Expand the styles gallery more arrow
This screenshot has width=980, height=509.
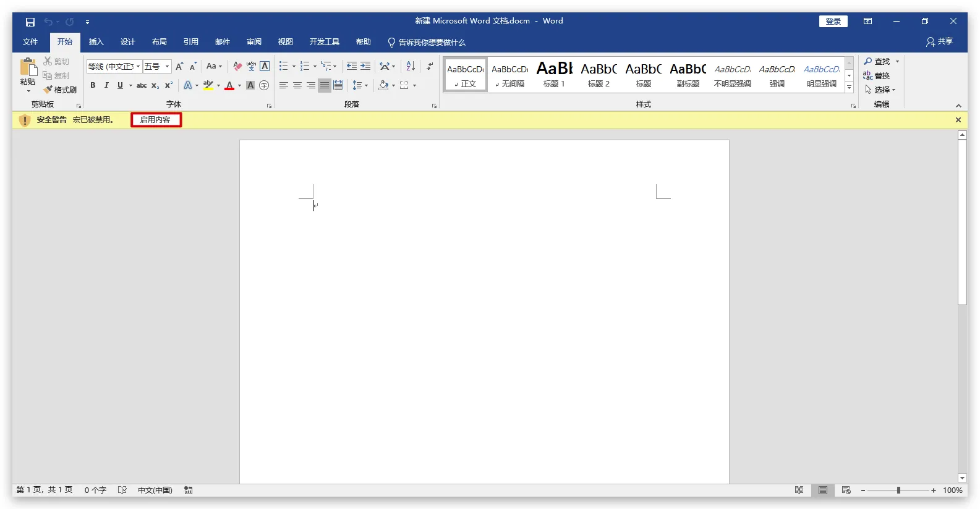[x=850, y=88]
